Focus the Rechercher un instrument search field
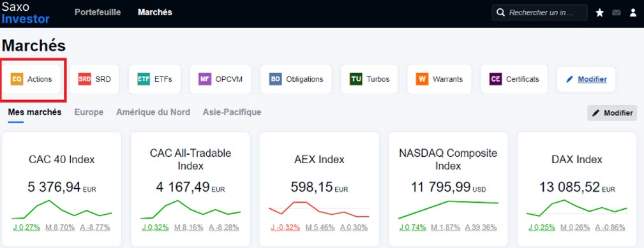644x248 pixels. click(x=540, y=13)
